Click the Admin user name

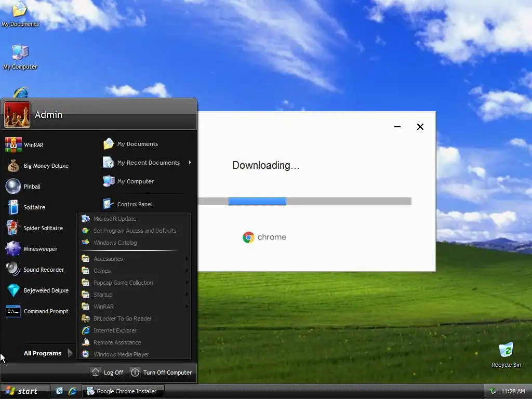48,115
